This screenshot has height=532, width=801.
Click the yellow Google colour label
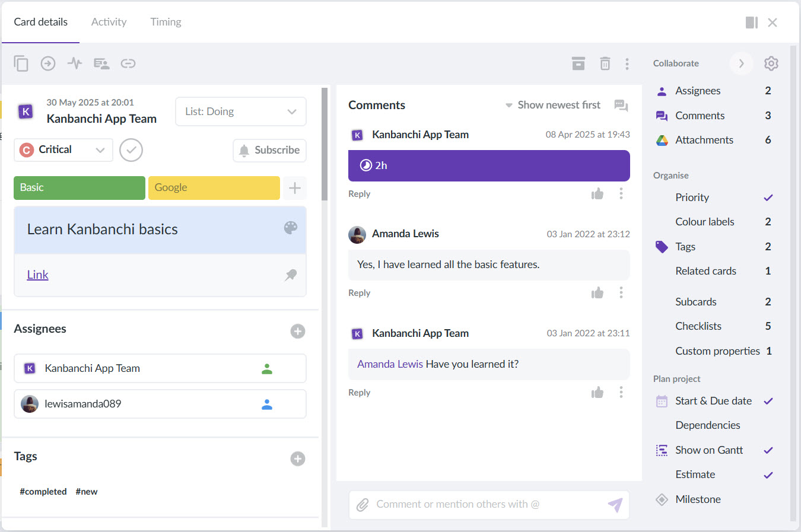click(214, 188)
